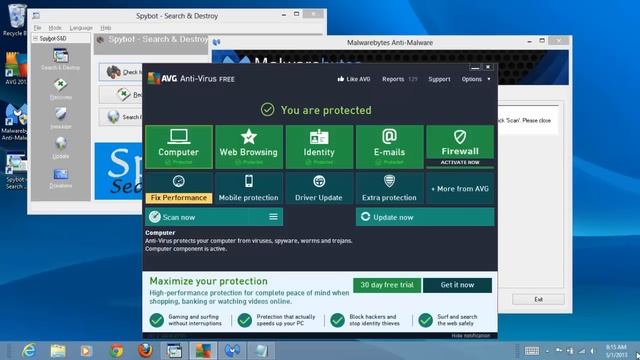
Task: Open the Web Browsing protection tile
Action: click(249, 147)
